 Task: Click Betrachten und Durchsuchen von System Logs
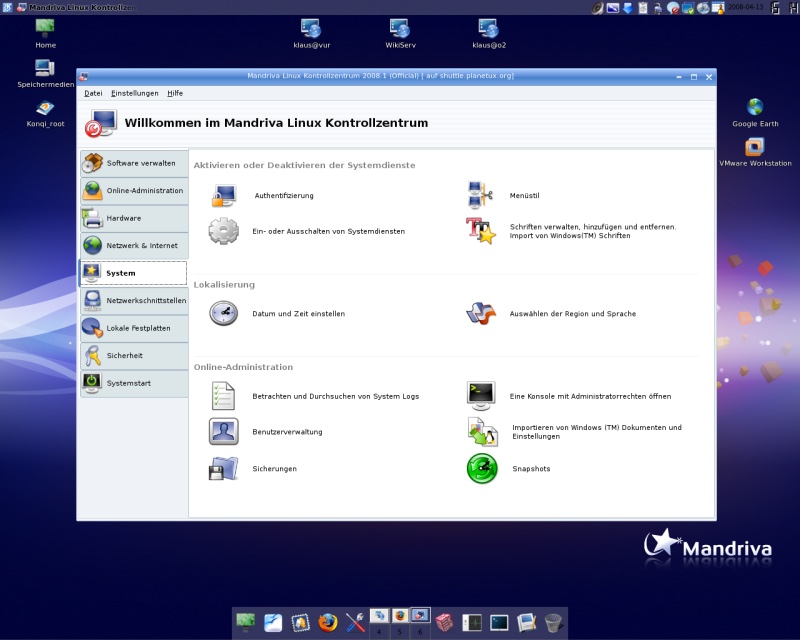[336, 397]
